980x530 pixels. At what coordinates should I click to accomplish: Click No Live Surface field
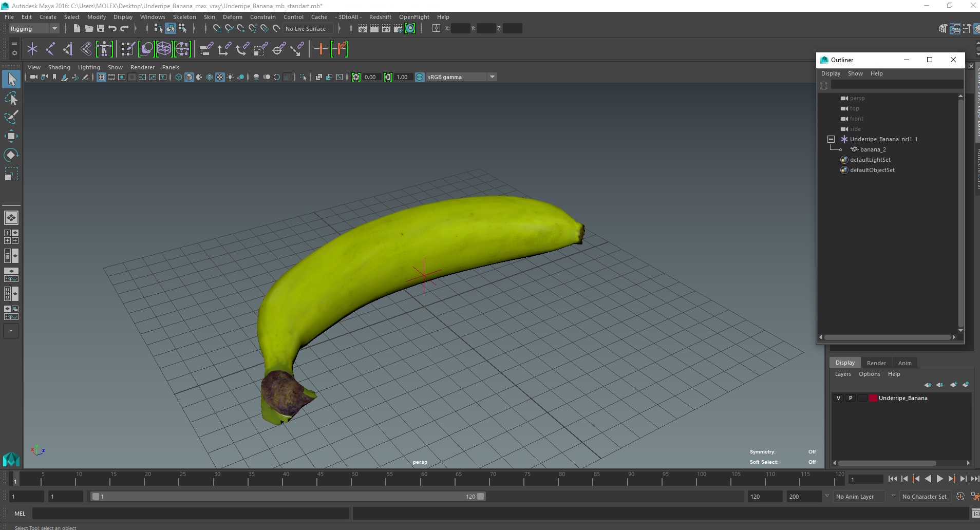pyautogui.click(x=308, y=29)
